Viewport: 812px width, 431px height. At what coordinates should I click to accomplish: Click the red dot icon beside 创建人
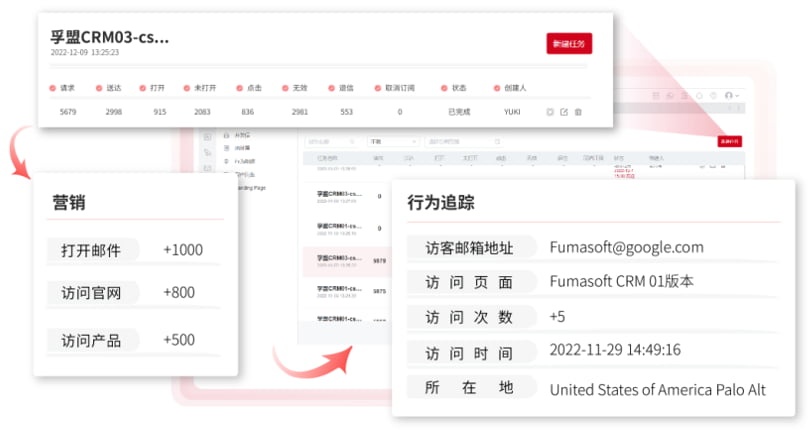(495, 88)
